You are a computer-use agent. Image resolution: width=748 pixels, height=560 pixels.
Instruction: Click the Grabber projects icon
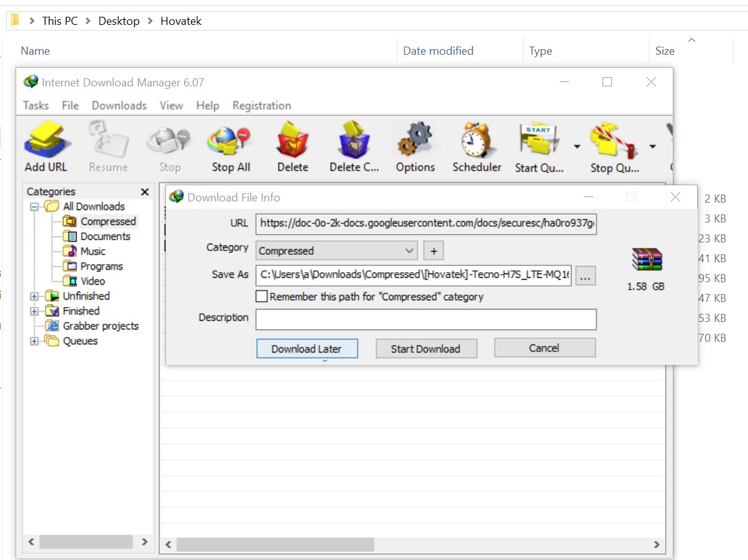click(52, 326)
